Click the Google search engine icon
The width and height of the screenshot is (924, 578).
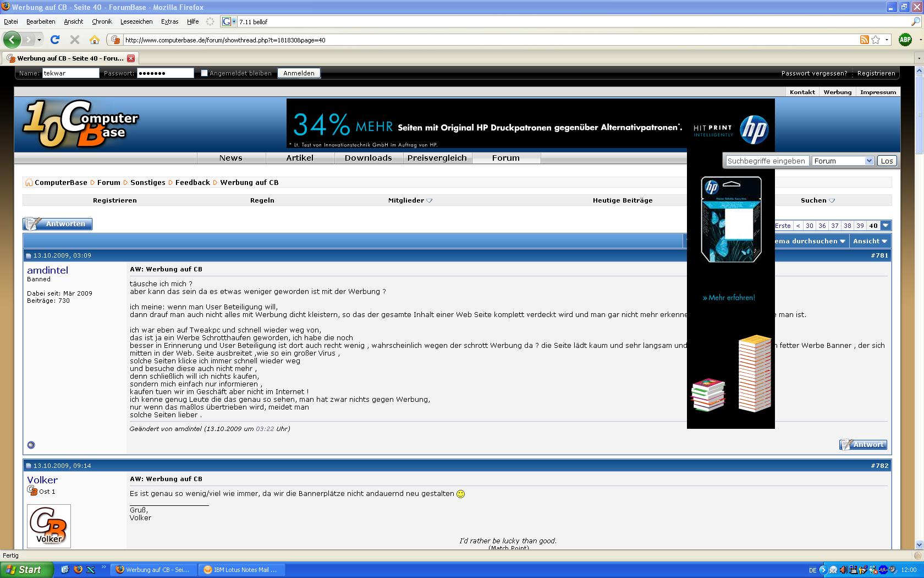tap(226, 21)
